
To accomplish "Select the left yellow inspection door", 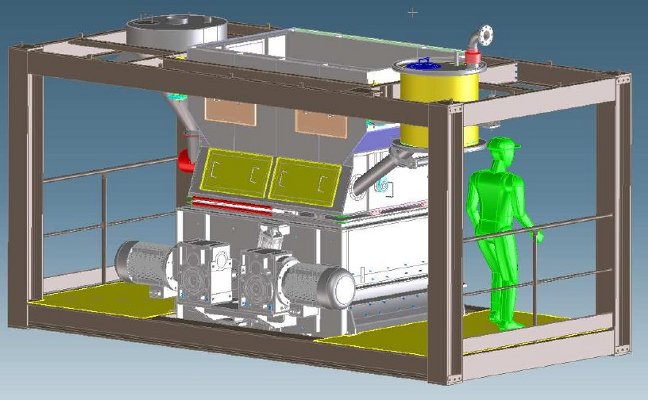I will point(234,175).
